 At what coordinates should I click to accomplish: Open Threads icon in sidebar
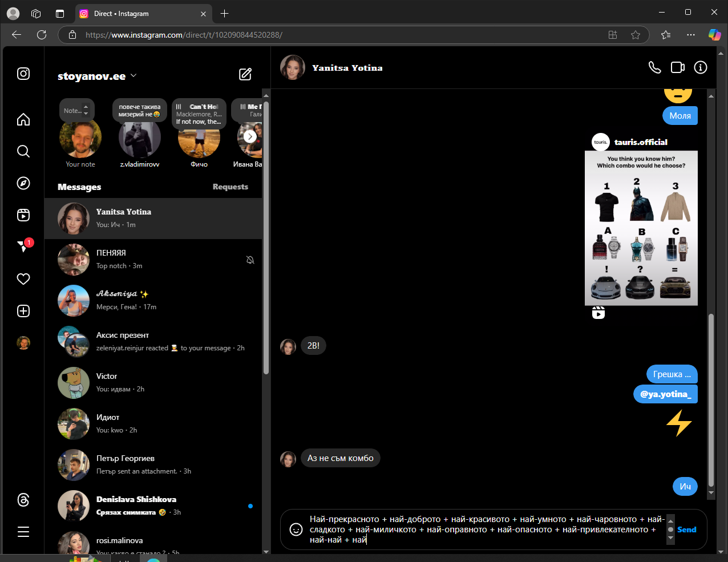pos(23,500)
